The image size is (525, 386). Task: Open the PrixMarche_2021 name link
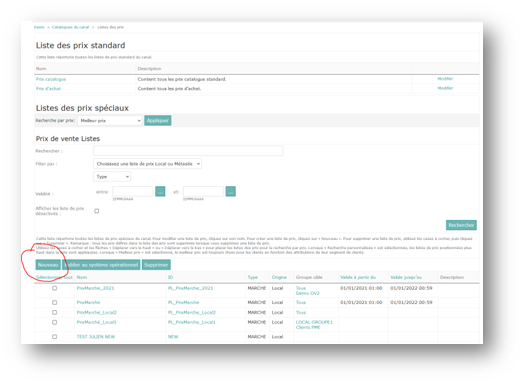pyautogui.click(x=95, y=288)
